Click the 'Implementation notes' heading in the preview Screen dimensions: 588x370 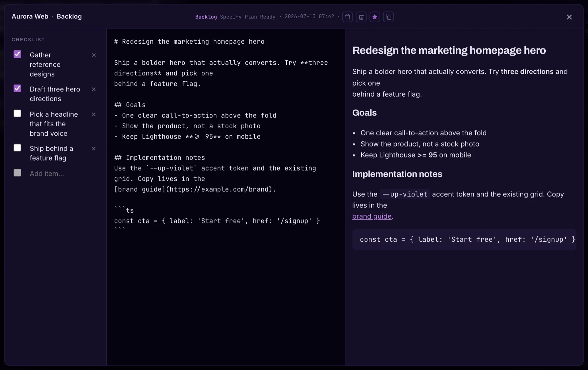tap(397, 174)
